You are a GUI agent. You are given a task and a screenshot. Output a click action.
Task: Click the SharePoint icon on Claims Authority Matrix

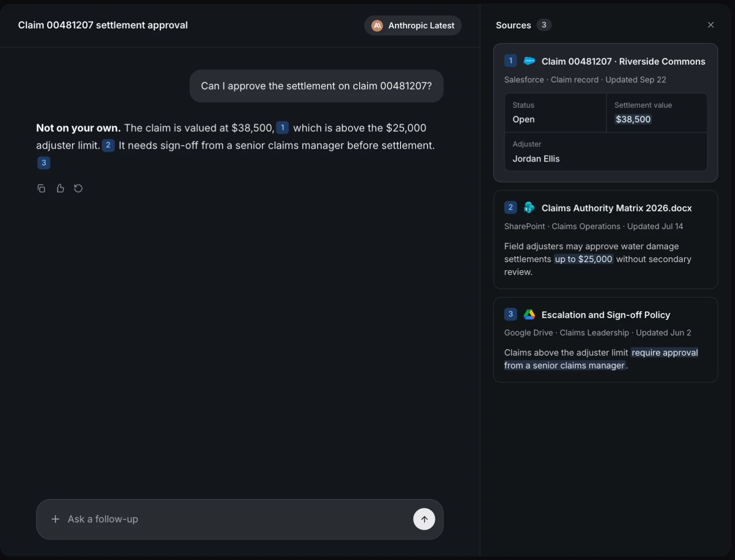(529, 208)
